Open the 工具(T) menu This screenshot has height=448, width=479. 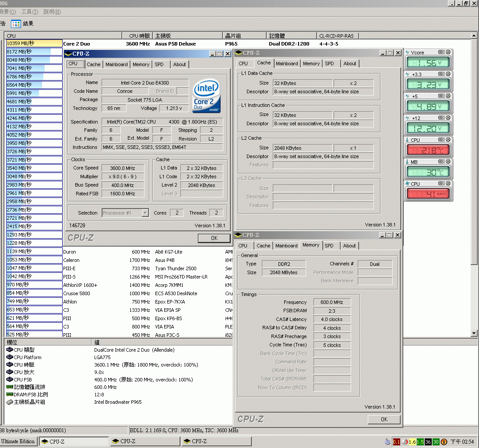[30, 12]
